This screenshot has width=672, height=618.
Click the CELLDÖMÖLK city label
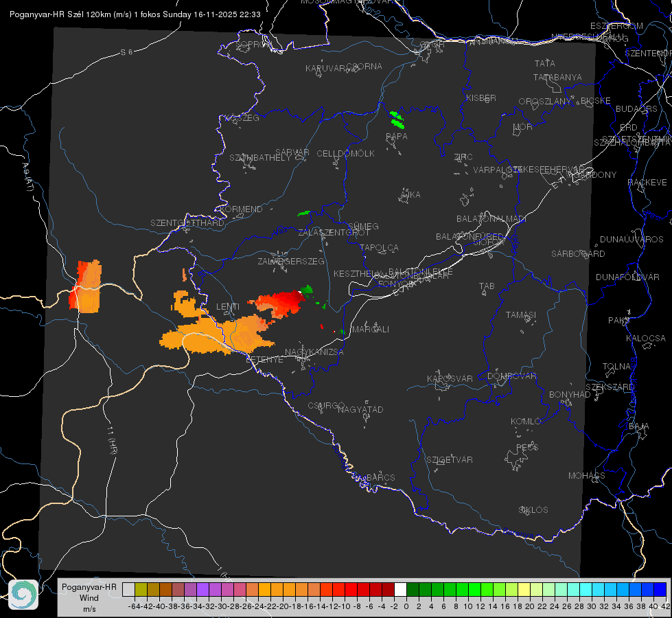pos(345,154)
